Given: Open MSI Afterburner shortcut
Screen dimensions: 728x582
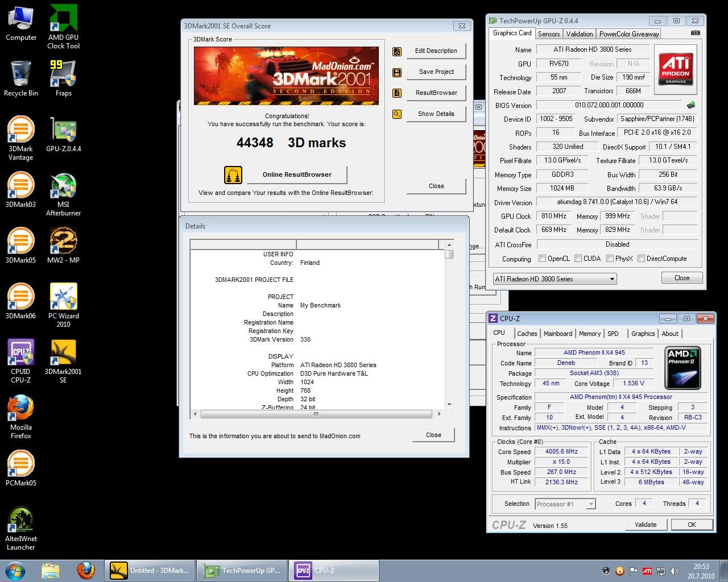Looking at the screenshot, I should pos(63,194).
